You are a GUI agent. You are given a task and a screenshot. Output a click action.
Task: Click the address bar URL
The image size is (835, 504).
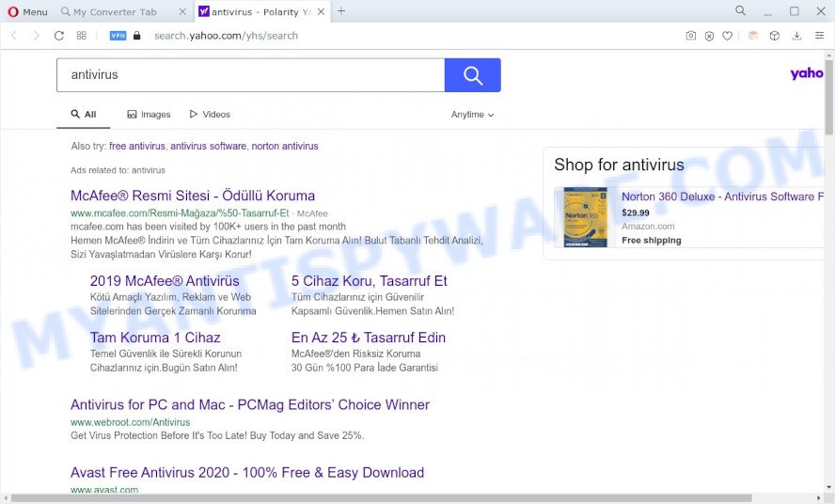tap(226, 36)
